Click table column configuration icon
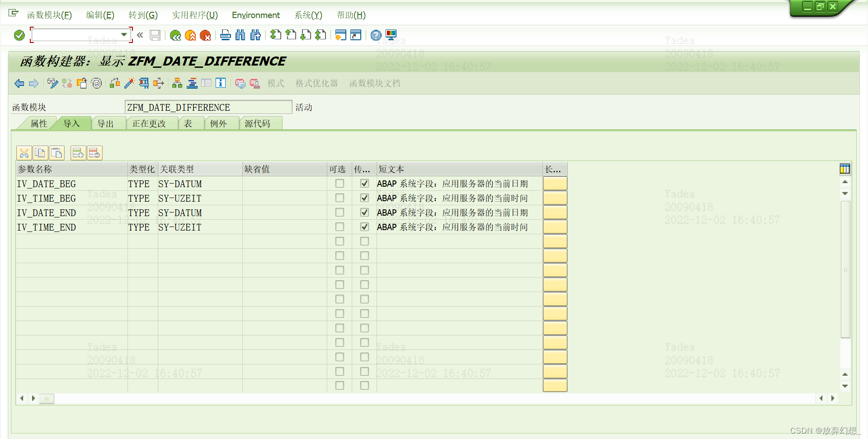This screenshot has width=868, height=439. (844, 169)
